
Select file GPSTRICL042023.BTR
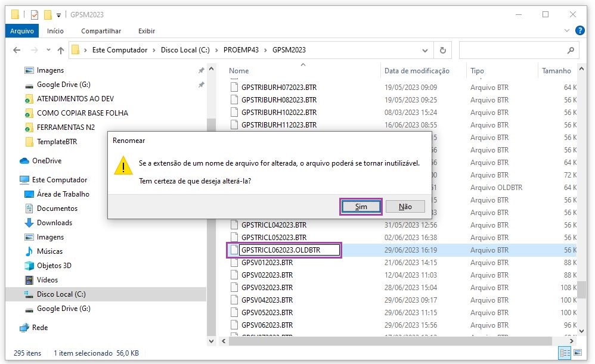[274, 225]
